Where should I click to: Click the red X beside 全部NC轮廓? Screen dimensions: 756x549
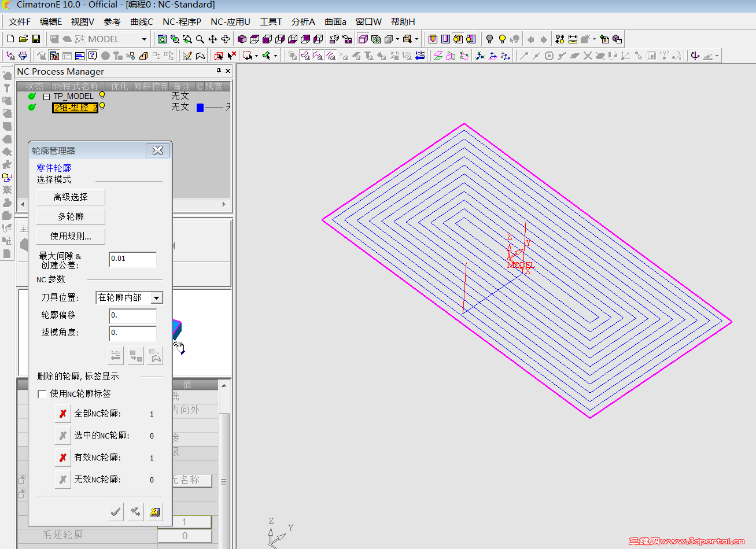pos(63,414)
